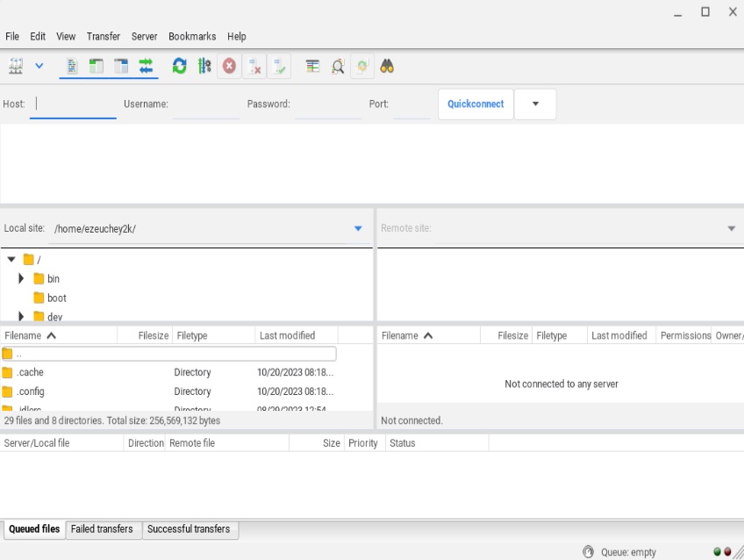Click the Status queue column header
This screenshot has height=560, width=744.
tap(437, 442)
